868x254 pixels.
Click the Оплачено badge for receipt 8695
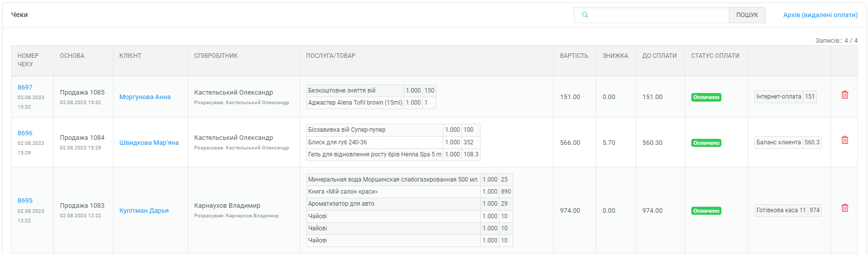pyautogui.click(x=706, y=211)
